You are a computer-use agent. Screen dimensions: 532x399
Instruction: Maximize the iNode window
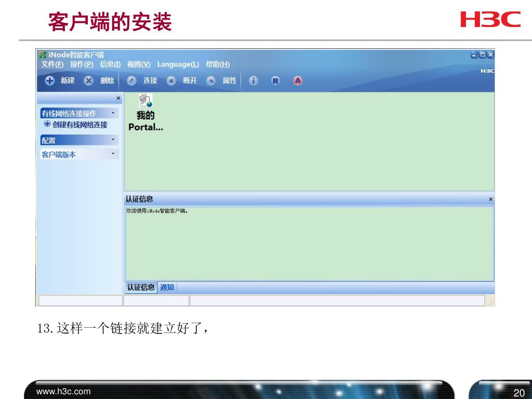click(x=482, y=54)
